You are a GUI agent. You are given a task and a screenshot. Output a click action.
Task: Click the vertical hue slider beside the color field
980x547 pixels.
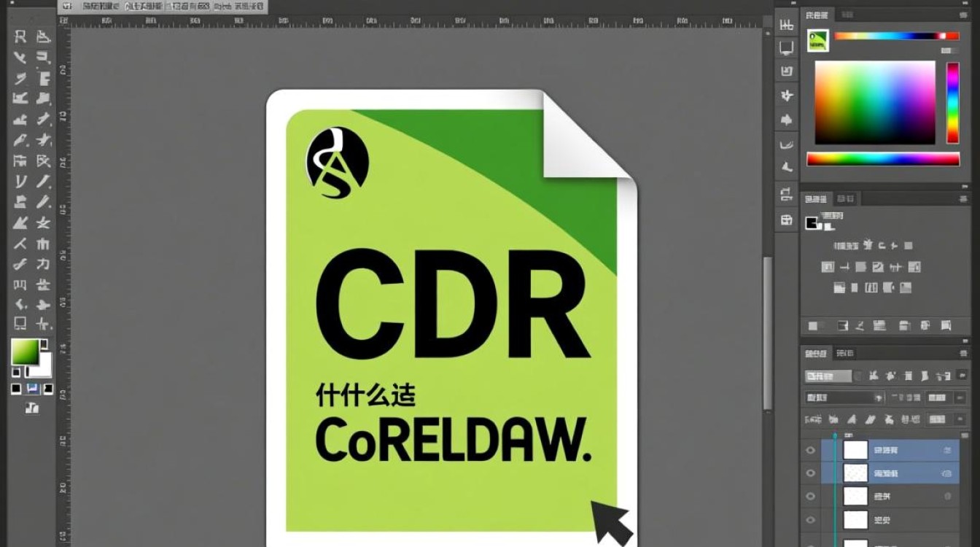953,103
